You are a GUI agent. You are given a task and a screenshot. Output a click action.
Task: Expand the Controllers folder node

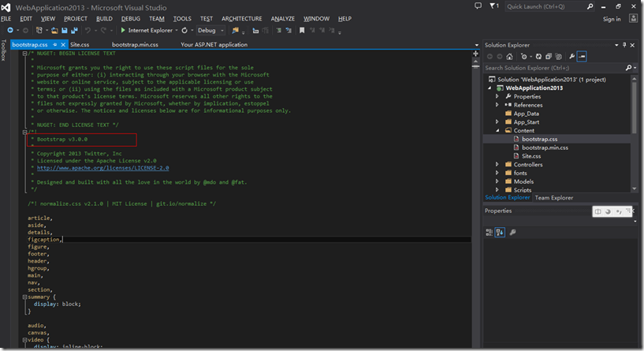497,165
